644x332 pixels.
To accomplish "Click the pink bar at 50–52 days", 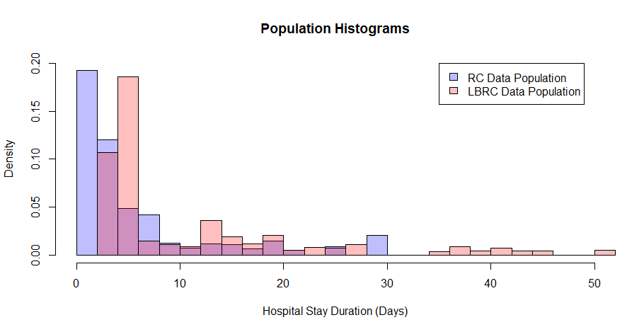I will tap(605, 252).
